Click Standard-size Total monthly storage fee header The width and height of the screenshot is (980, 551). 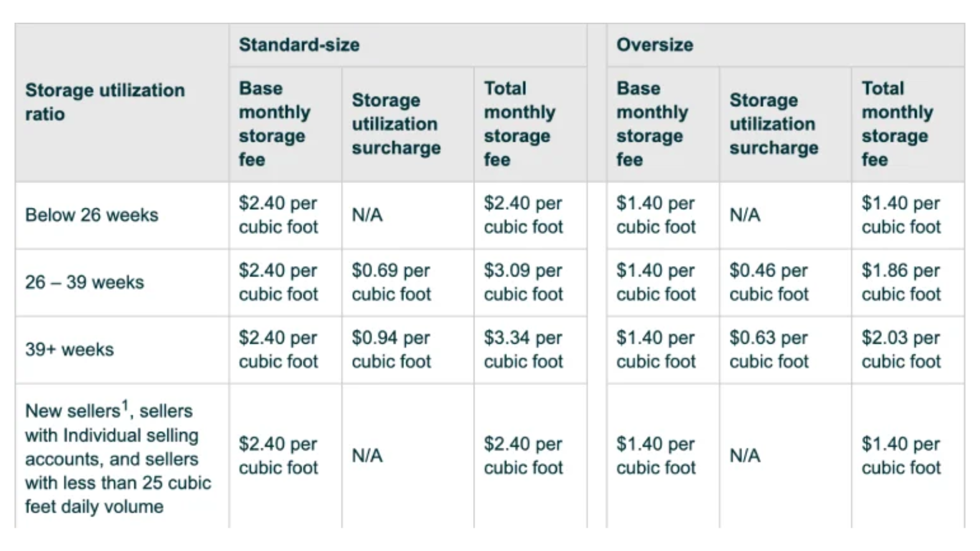click(x=519, y=124)
